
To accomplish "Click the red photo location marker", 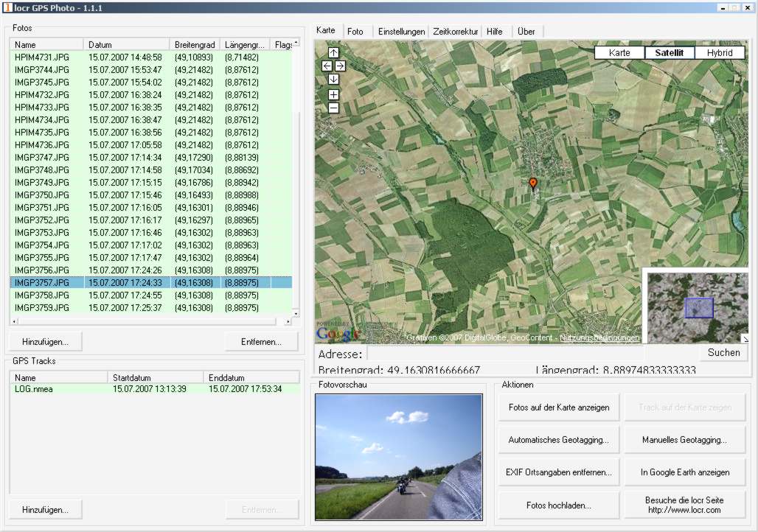I will [x=533, y=183].
